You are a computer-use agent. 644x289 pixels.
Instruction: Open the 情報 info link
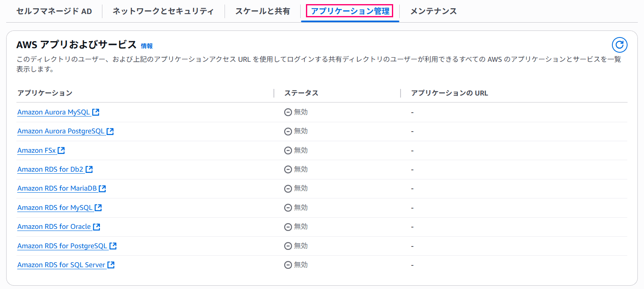[x=147, y=46]
